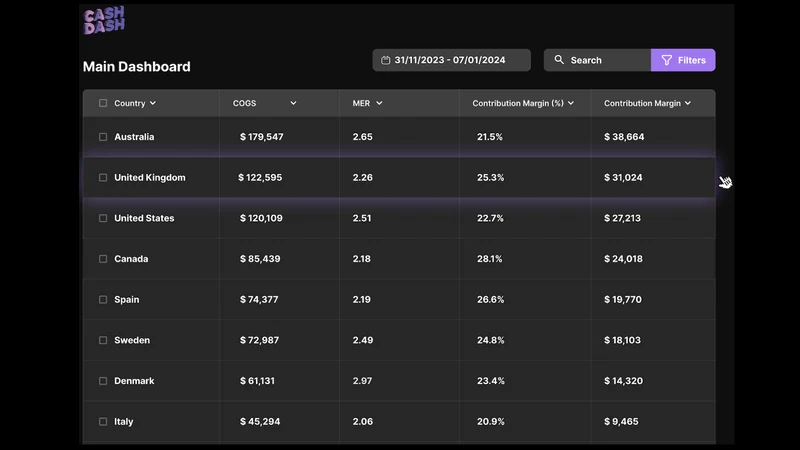Image resolution: width=800 pixels, height=450 pixels.
Task: Select the Italy country name
Action: (123, 421)
